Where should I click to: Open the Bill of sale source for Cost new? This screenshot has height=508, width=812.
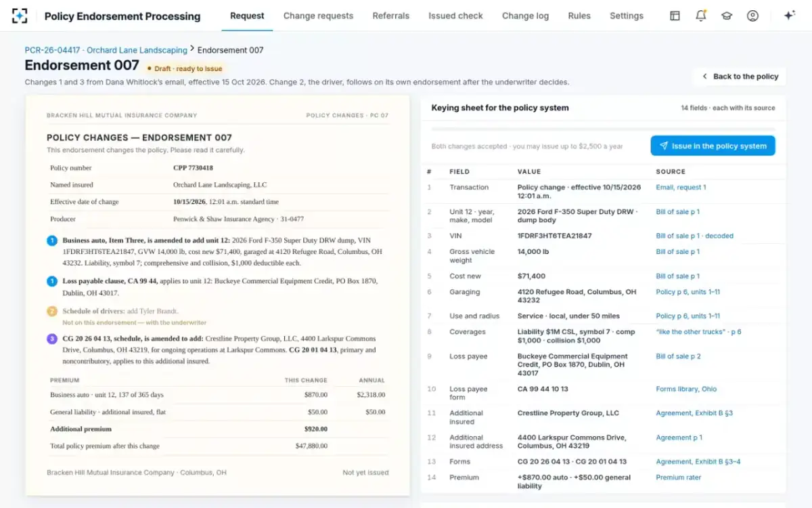click(677, 276)
